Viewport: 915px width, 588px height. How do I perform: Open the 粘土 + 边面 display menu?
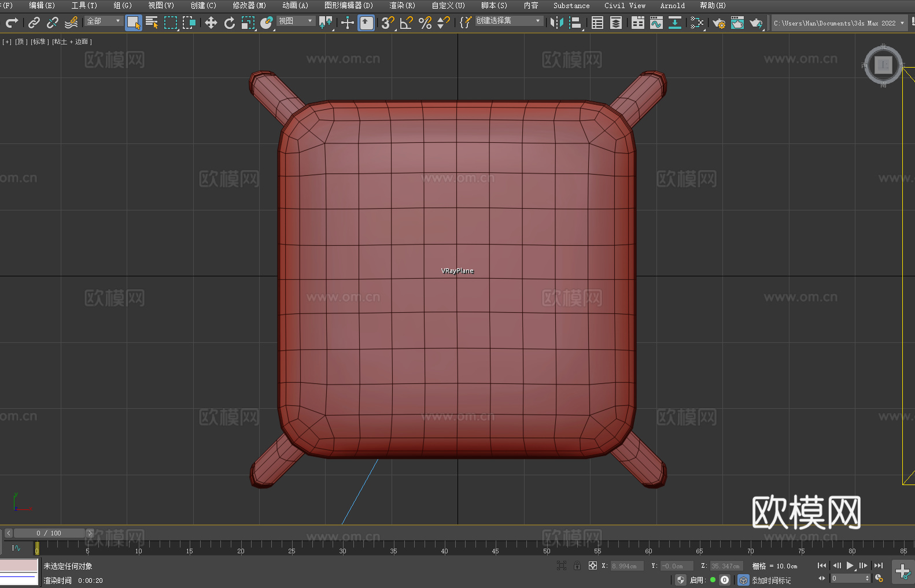pyautogui.click(x=72, y=42)
